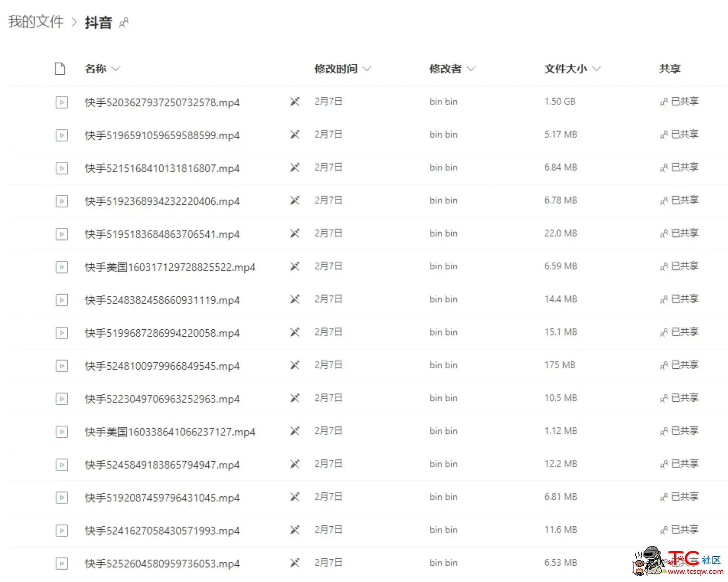
Task: Open file 快手美国160338641066237127.mp4
Action: pos(170,431)
